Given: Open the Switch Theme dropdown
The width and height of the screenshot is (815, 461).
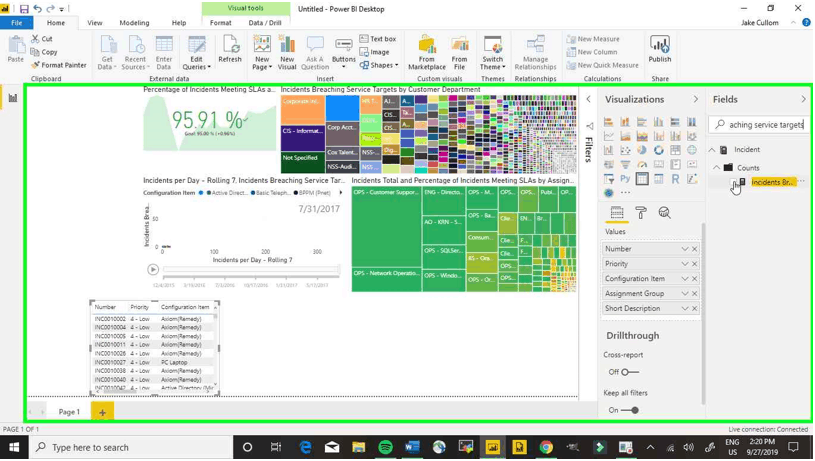Looking at the screenshot, I should [x=492, y=52].
